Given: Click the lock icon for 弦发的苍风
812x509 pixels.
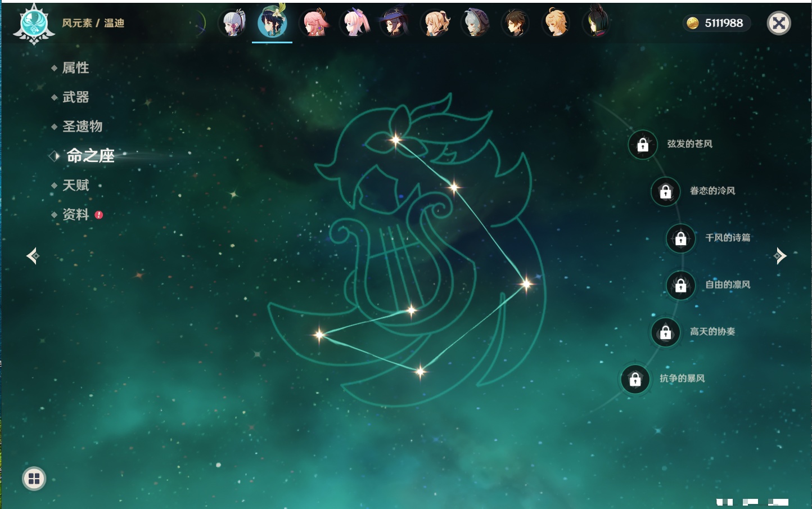Looking at the screenshot, I should click(643, 145).
